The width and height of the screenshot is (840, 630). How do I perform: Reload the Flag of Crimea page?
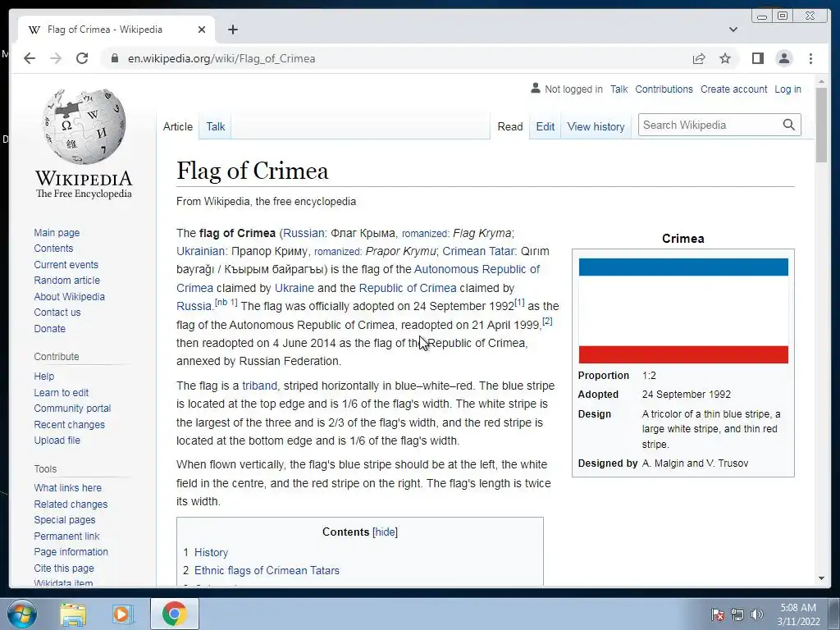click(x=82, y=58)
